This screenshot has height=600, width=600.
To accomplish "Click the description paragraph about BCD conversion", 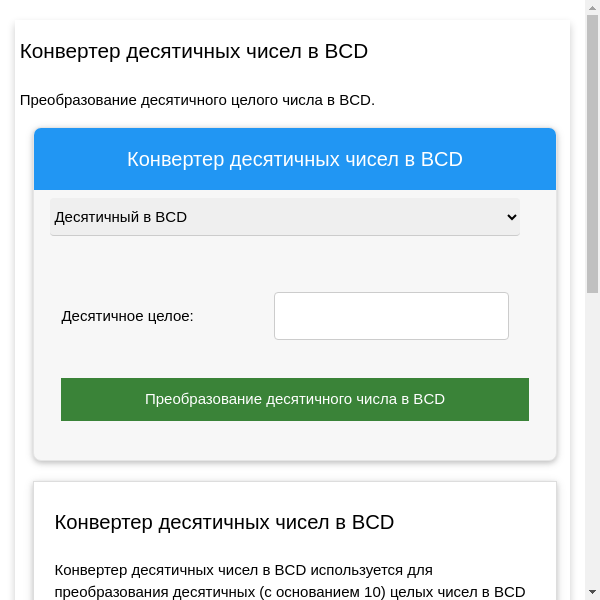I will click(x=290, y=580).
